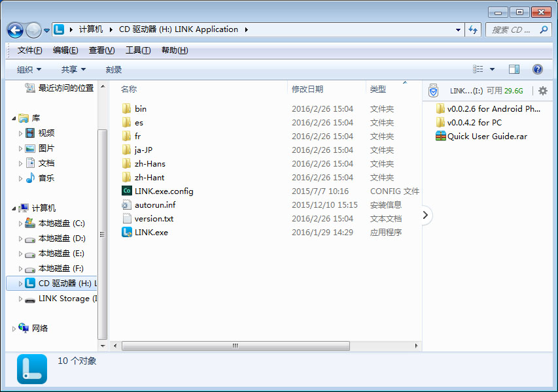Click the Help question-mark icon
This screenshot has width=558, height=392.
tap(537, 69)
